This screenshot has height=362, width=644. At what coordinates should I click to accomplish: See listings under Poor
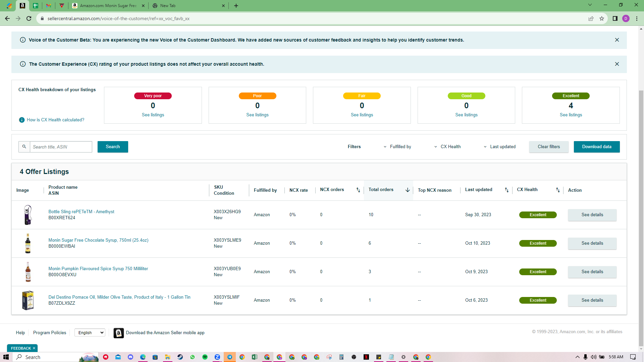pos(257,115)
